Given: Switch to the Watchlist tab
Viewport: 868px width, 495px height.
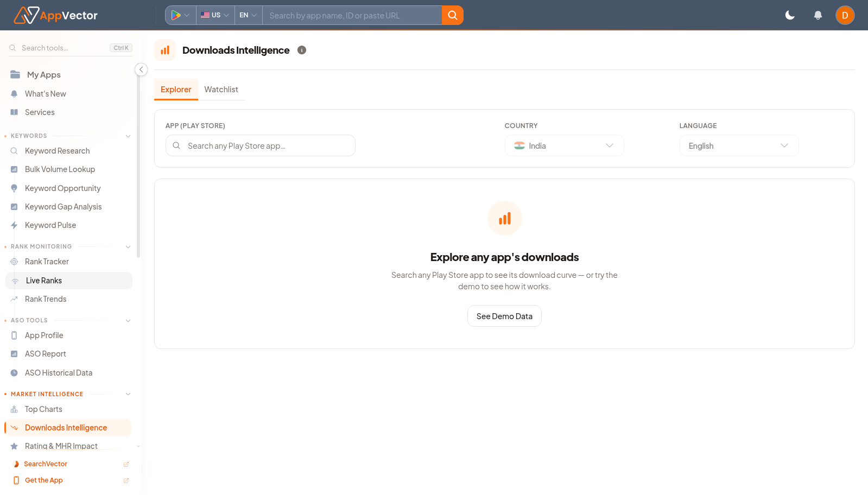Looking at the screenshot, I should 221,90.
